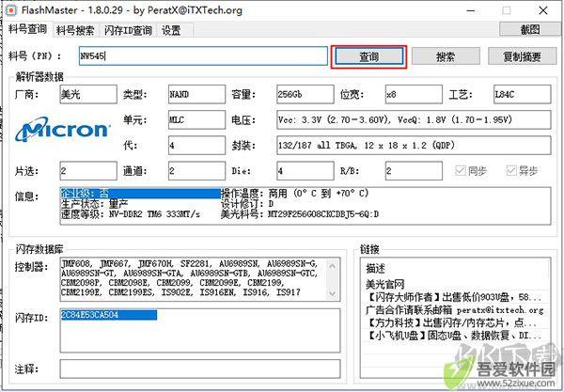Select the 速度等级 NV-DDR2 info line
The height and width of the screenshot is (392, 564).
[131, 214]
